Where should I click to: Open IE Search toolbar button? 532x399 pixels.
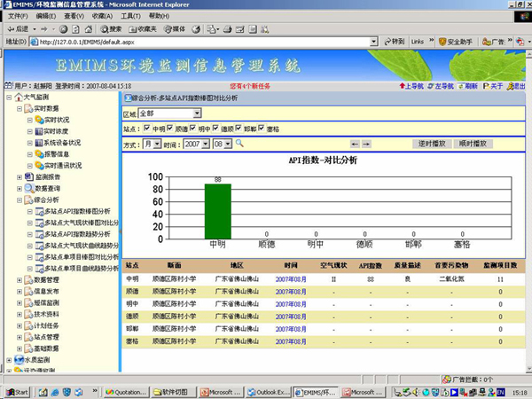(x=111, y=29)
